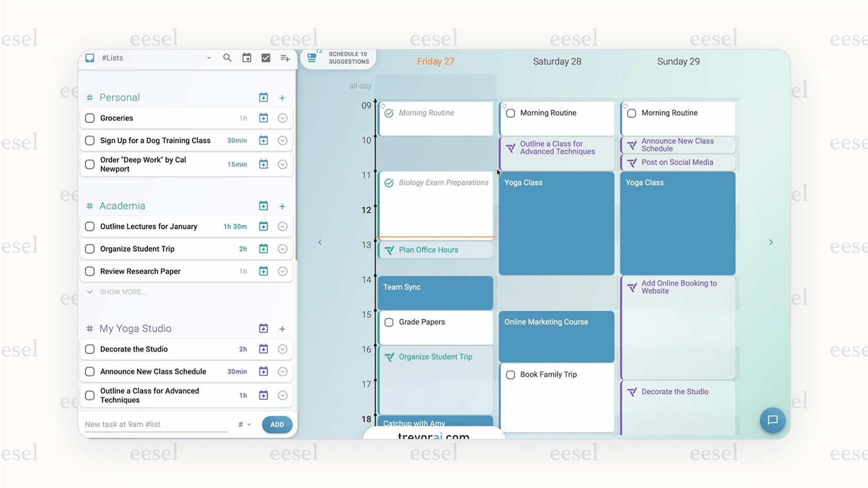The height and width of the screenshot is (488, 868).
Task: Click the Schedule 10 Suggestions stack icon
Action: (x=312, y=57)
